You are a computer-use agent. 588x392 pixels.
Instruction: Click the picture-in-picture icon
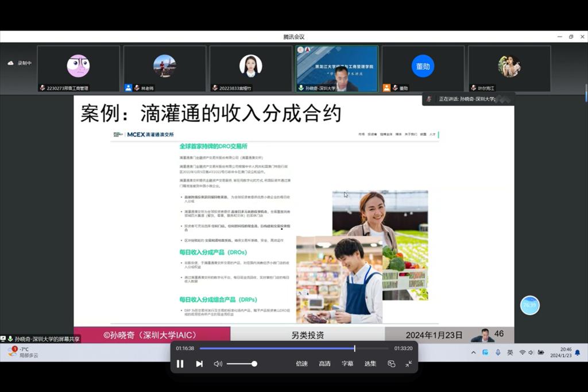point(391,364)
